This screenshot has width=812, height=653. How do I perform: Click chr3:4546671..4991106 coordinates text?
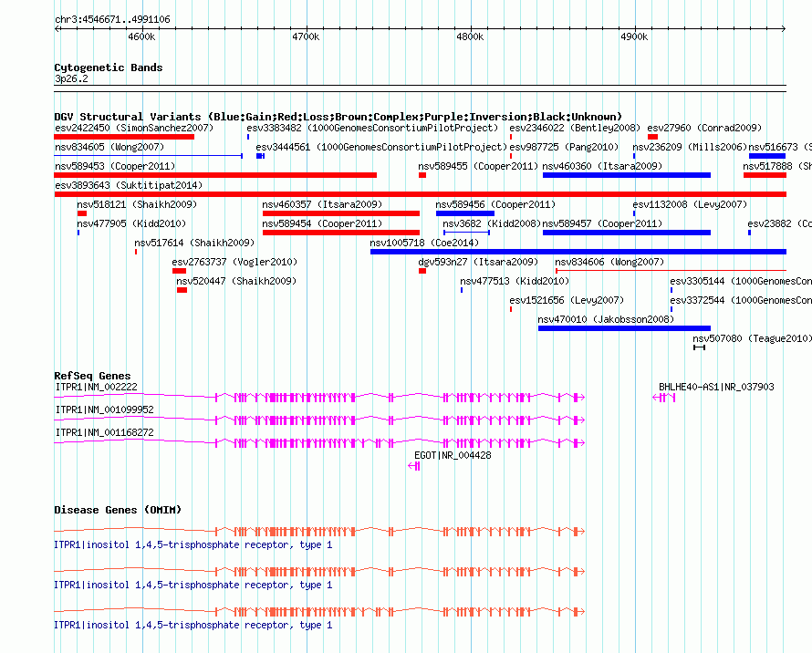point(112,19)
